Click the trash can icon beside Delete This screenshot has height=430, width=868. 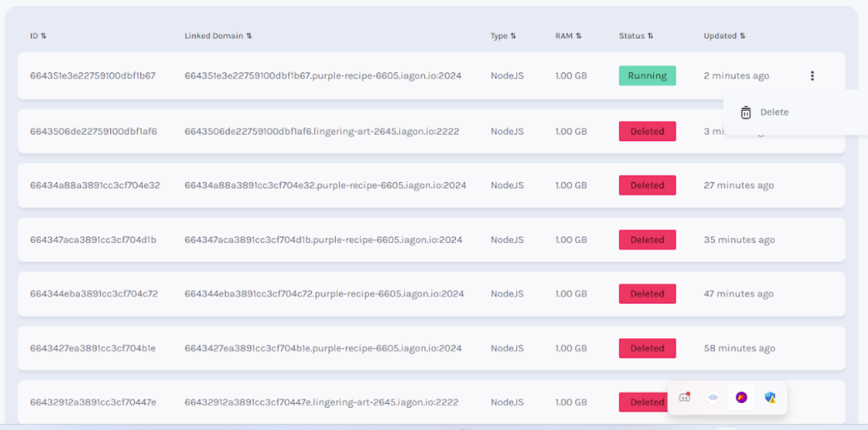(x=746, y=113)
